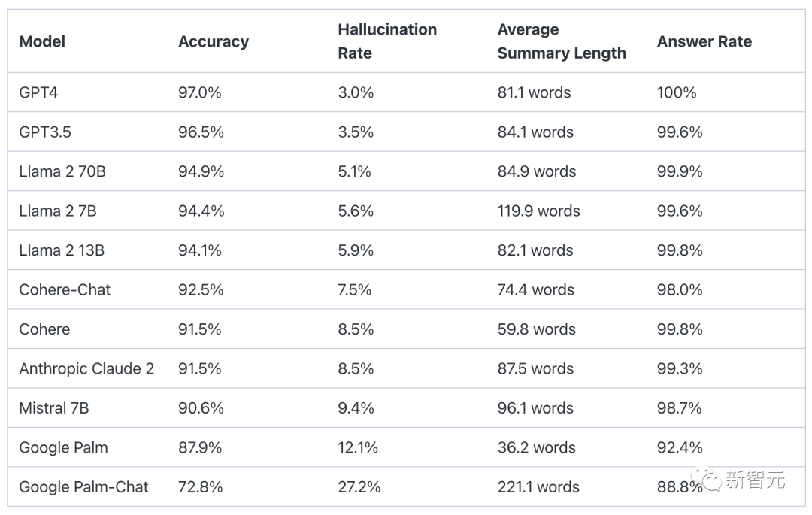Select the GPT4 model cell
The height and width of the screenshot is (515, 812).
38,92
